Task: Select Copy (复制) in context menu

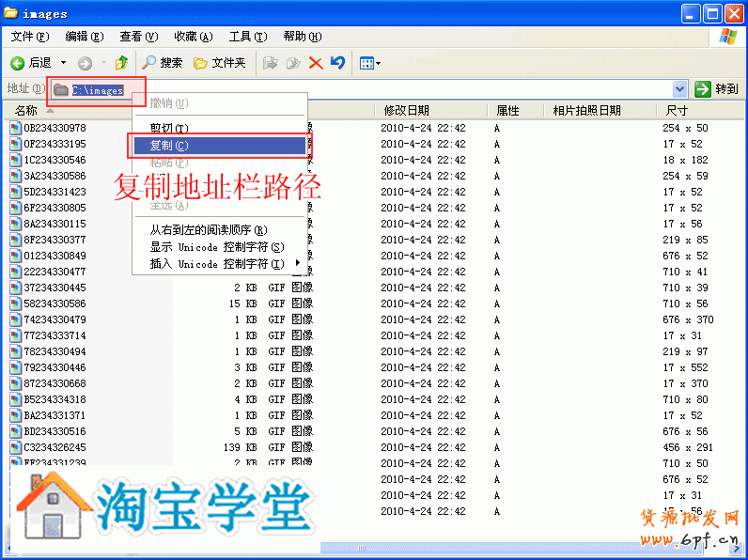Action: [169, 146]
